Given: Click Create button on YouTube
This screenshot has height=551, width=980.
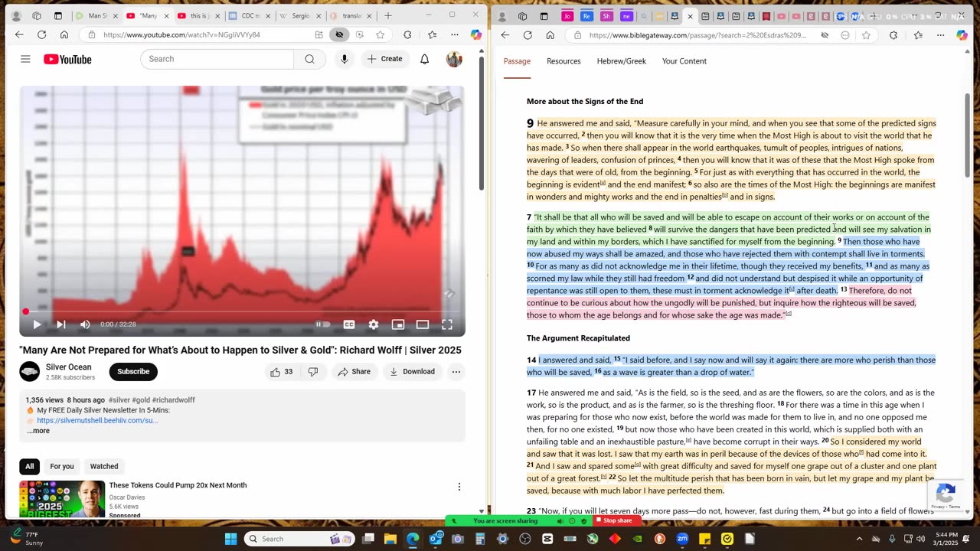Looking at the screenshot, I should point(384,59).
